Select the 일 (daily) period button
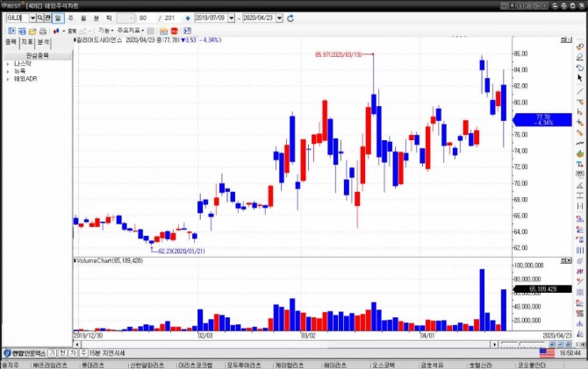The width and height of the screenshot is (588, 369). click(x=58, y=18)
